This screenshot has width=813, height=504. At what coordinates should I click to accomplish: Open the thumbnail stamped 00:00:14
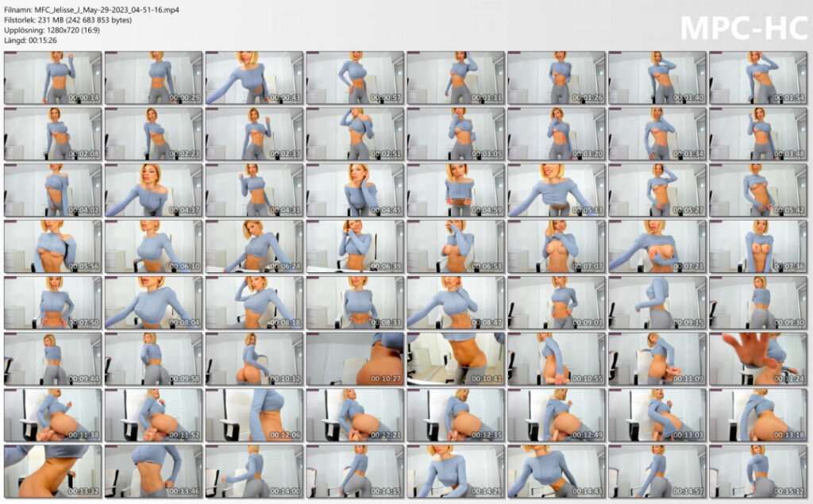(x=52, y=78)
